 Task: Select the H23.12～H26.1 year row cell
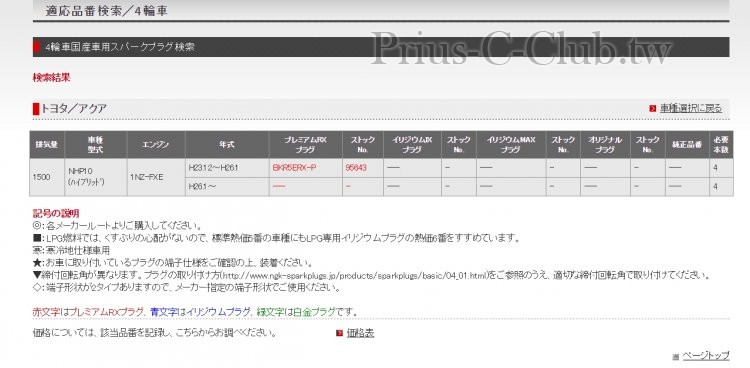pos(227,168)
